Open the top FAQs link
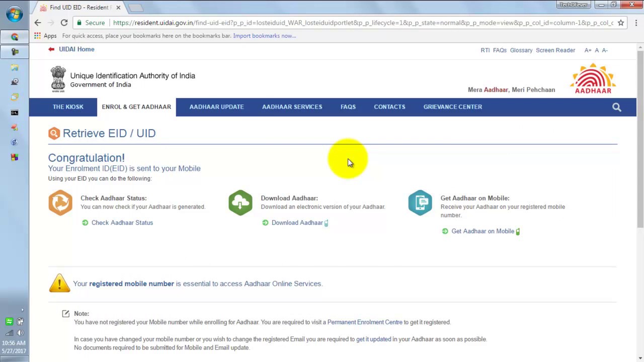 [x=500, y=50]
